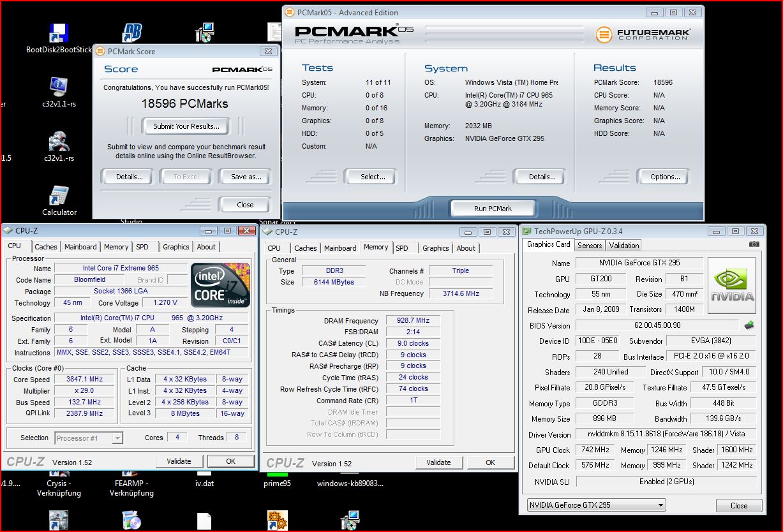This screenshot has width=783, height=532.
Task: Click GPU-Z Bandwidth value 139.6 GB/s
Action: (724, 418)
